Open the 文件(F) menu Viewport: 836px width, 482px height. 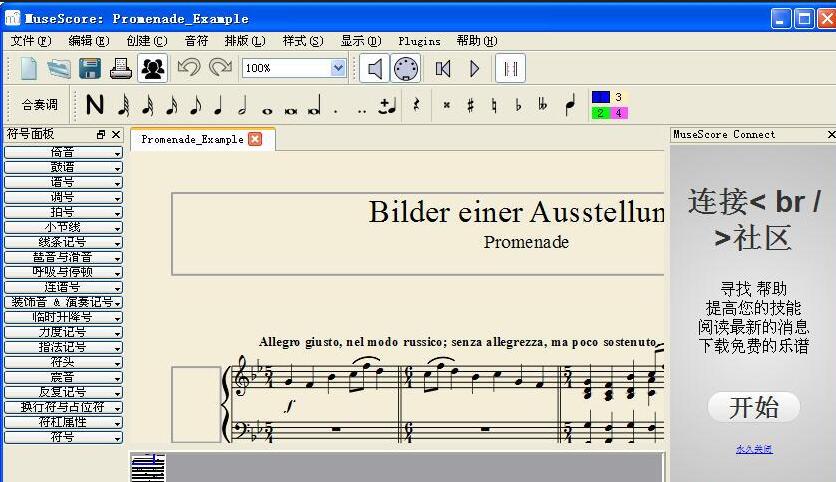(x=31, y=41)
